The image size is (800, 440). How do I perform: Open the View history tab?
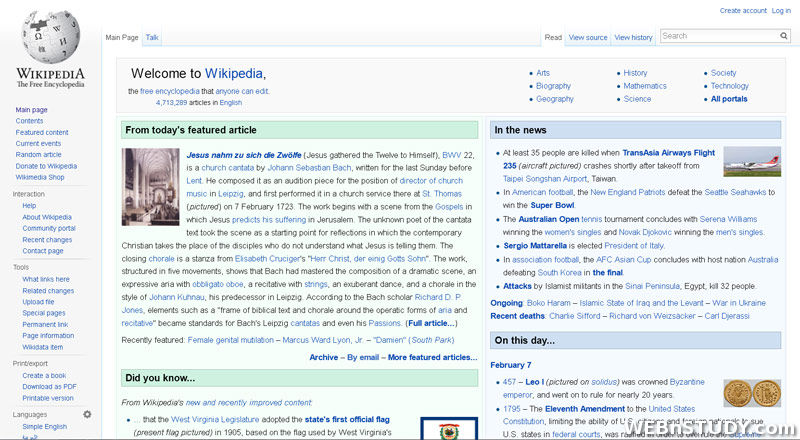pos(633,37)
